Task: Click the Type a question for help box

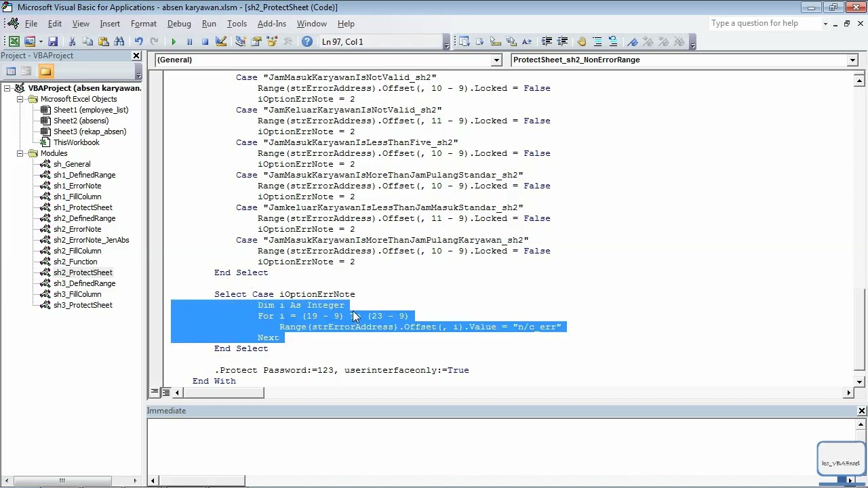Action: point(764,24)
